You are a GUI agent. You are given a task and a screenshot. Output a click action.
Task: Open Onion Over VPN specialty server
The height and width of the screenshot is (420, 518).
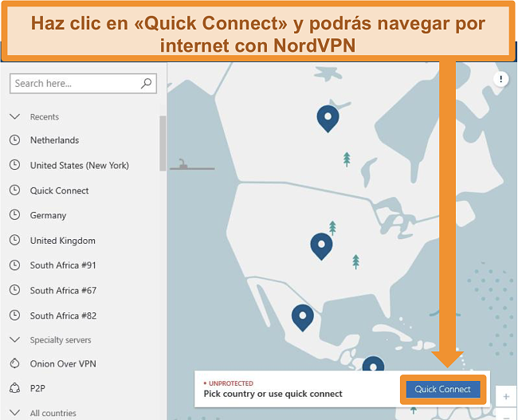point(63,364)
